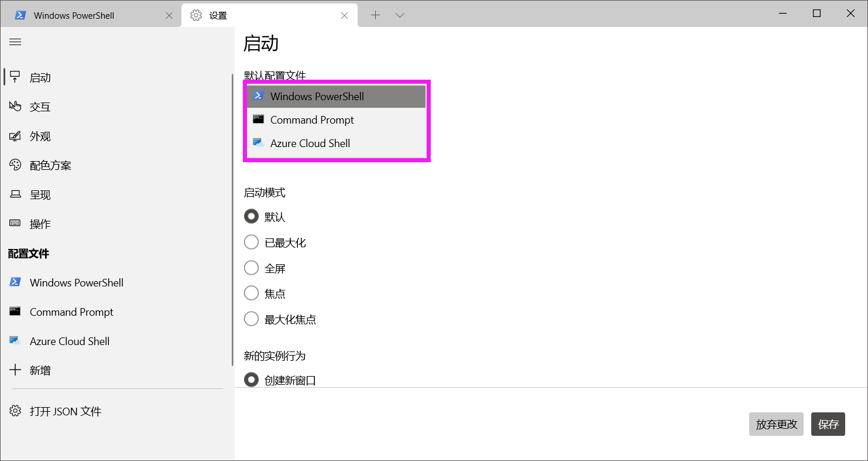Screen dimensions: 868x461
Task: Click the 新的实例行为 section label
Action: point(275,356)
